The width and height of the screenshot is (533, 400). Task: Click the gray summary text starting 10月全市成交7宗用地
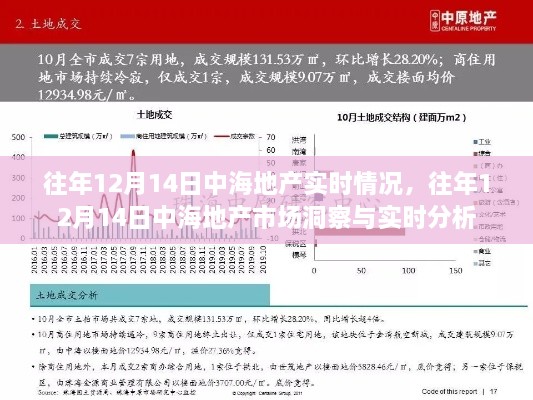[x=266, y=77]
